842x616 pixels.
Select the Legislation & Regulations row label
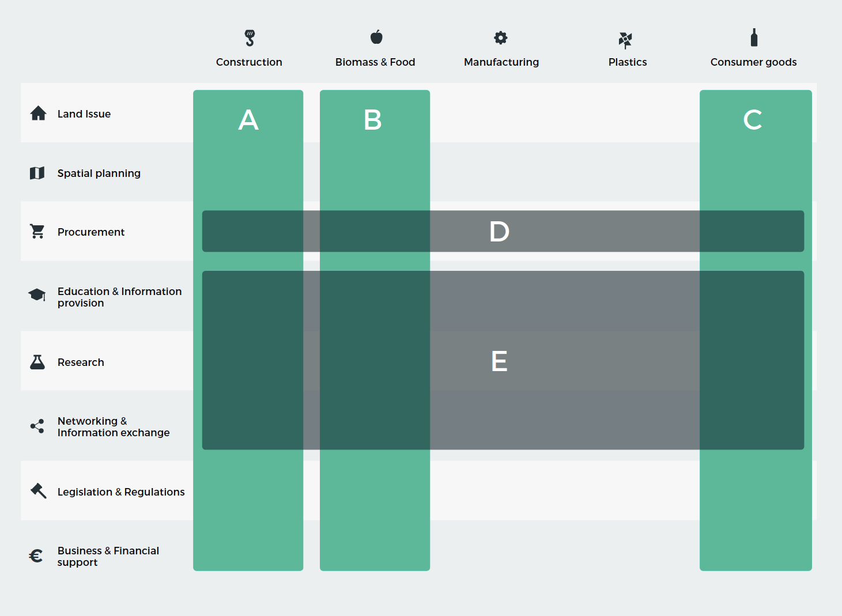coord(121,492)
